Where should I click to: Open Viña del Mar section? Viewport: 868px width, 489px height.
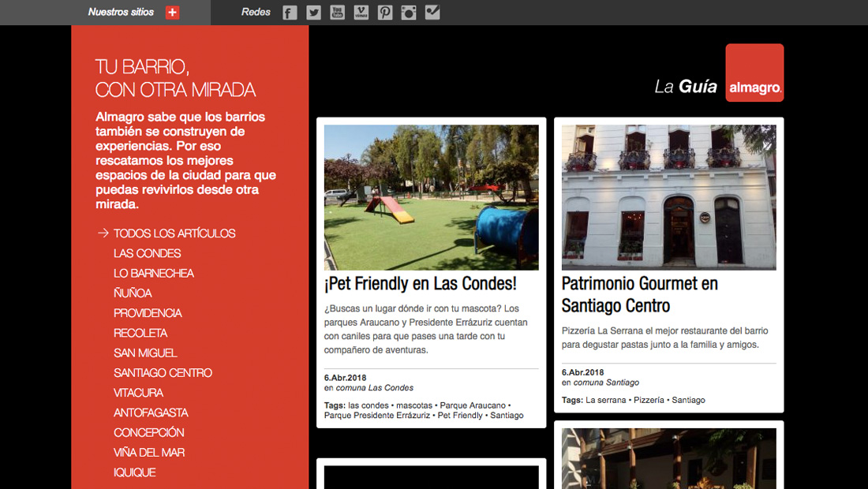pyautogui.click(x=149, y=453)
